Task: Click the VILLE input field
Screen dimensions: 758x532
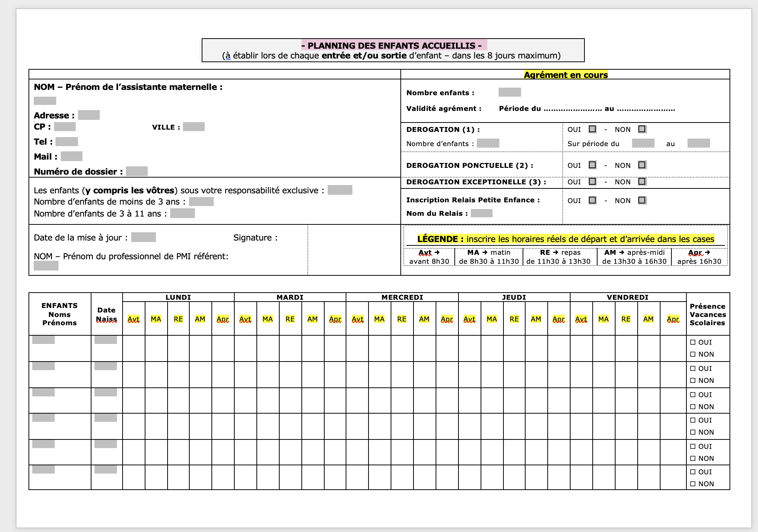Action: coord(194,127)
